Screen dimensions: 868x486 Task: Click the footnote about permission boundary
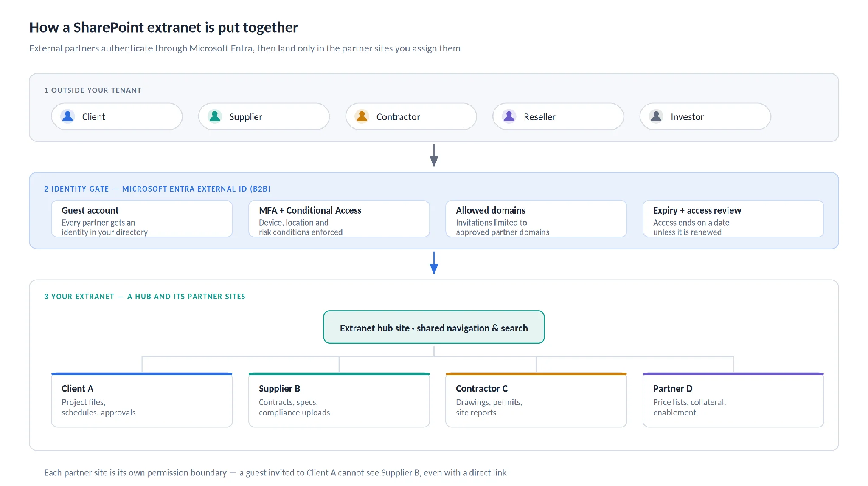pos(276,473)
